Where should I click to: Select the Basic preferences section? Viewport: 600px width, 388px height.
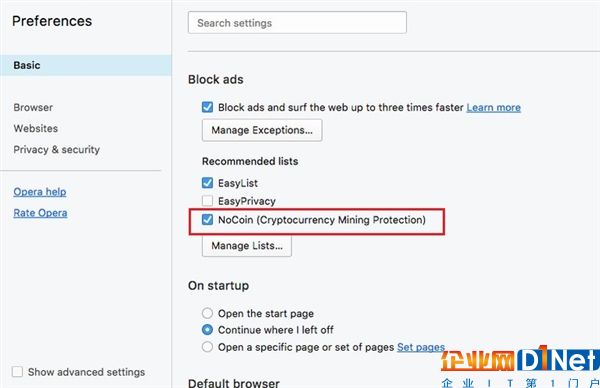point(86,65)
